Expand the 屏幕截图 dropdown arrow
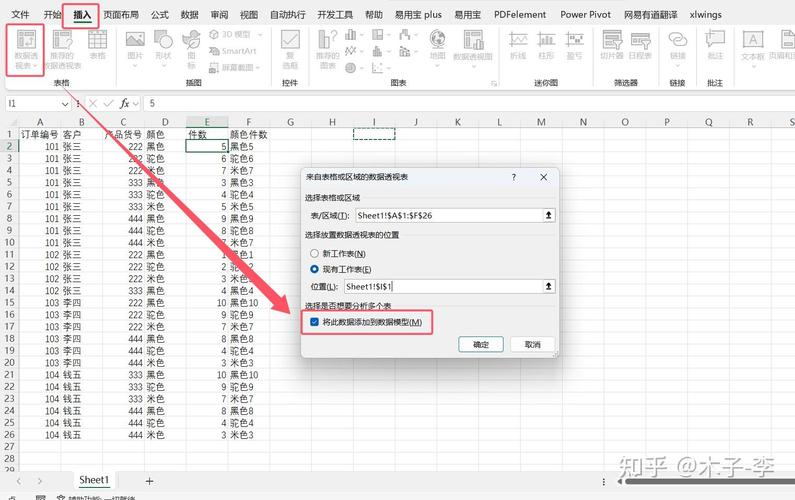 [x=258, y=67]
